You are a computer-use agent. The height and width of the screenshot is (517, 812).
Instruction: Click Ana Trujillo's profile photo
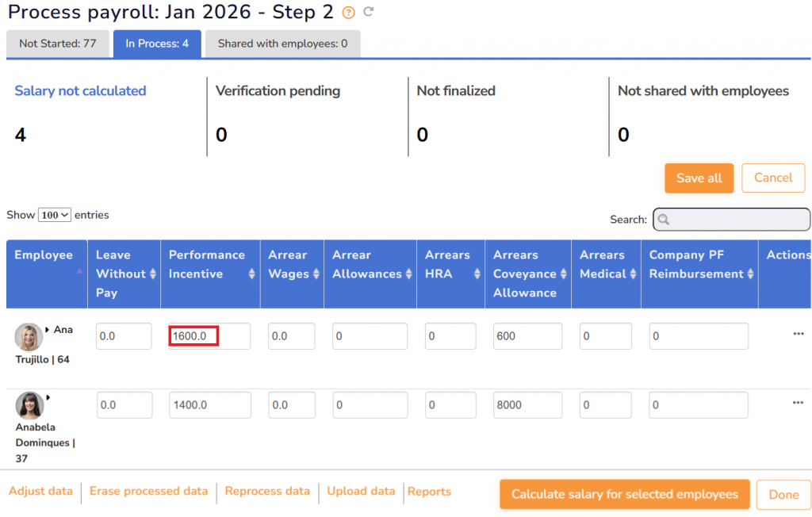coord(29,337)
